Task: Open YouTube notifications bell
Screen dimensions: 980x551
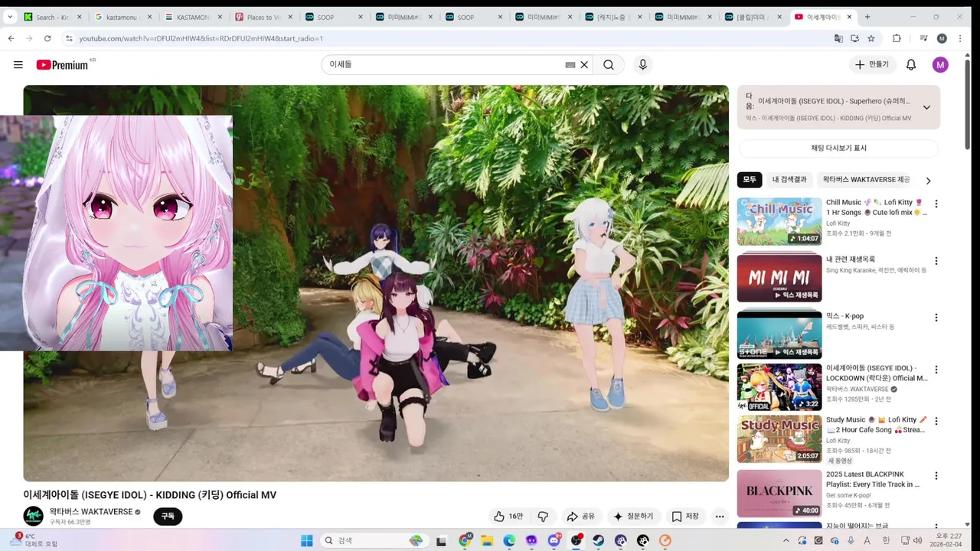Action: pos(911,65)
